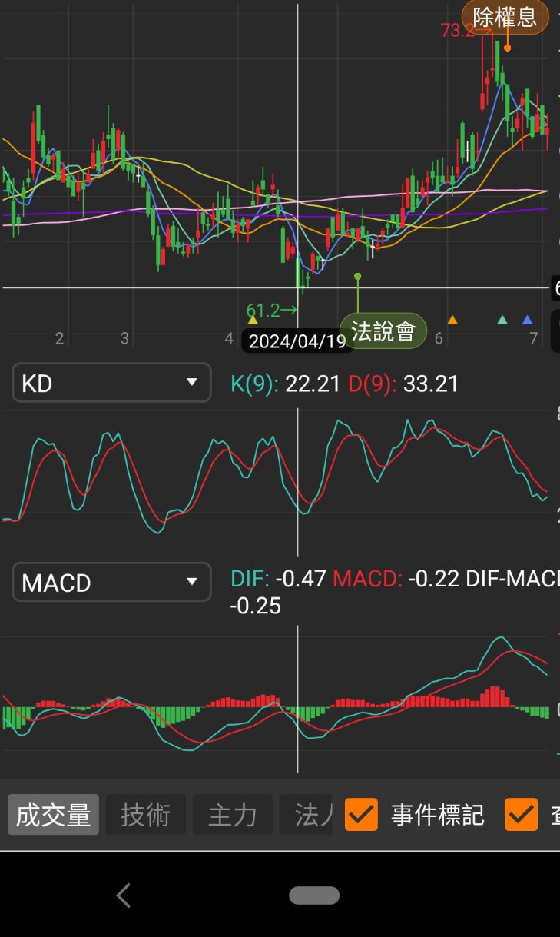Select the 成交量 tab
This screenshot has width=560, height=937.
53,815
